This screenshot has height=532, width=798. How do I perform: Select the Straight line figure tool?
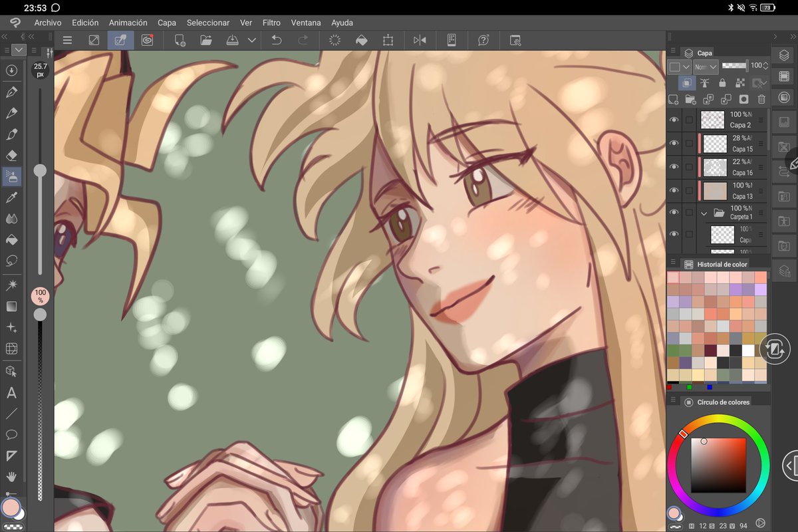pos(11,414)
